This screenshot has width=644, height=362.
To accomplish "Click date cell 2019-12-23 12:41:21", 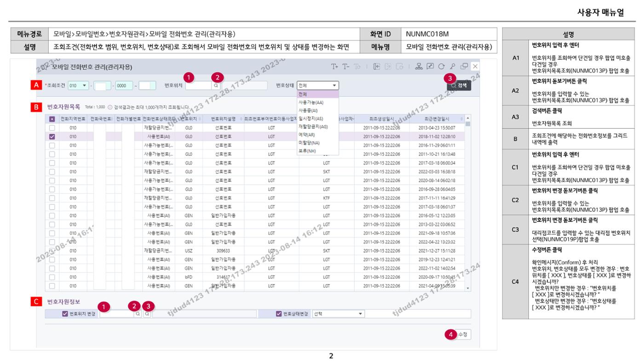I will (x=437, y=260).
